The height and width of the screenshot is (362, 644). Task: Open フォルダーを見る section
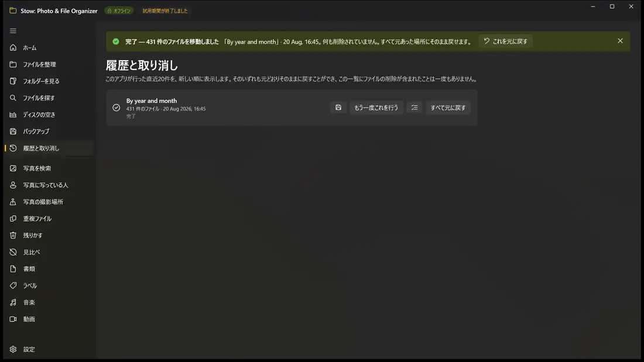[49, 81]
